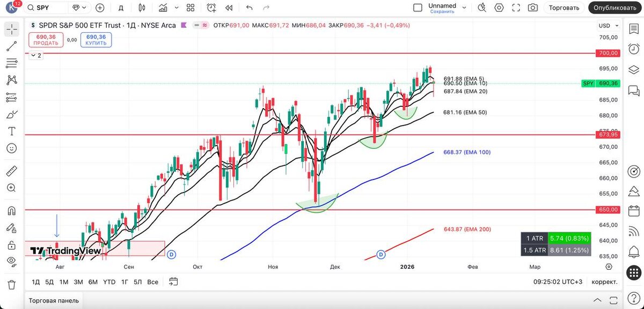Screen dimensions: 644x309
Task: Open the Fibonacci and Gann tools group
Action: 12,63
